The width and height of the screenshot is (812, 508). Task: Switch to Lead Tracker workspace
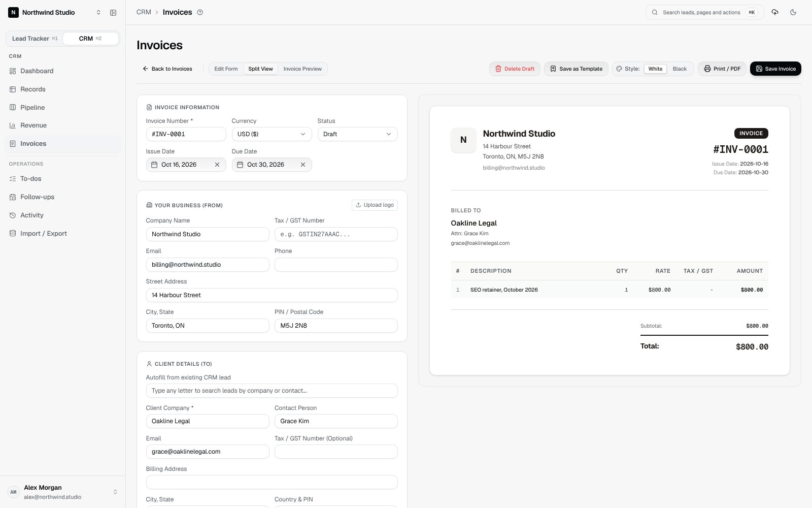35,39
